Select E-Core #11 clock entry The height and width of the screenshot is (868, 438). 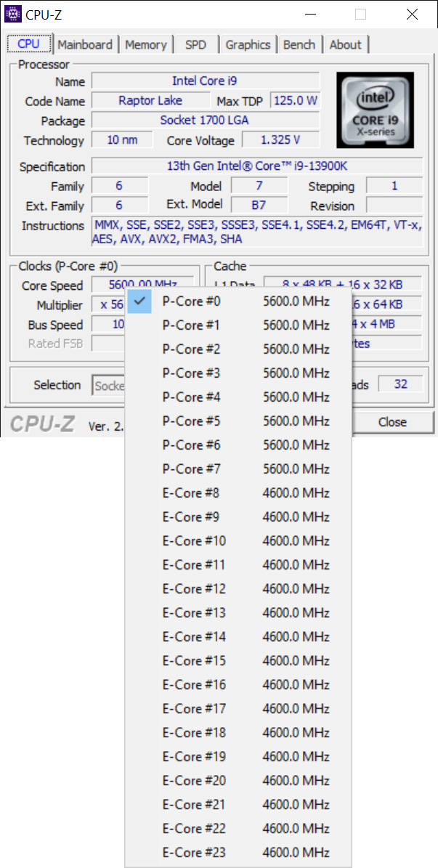238,564
